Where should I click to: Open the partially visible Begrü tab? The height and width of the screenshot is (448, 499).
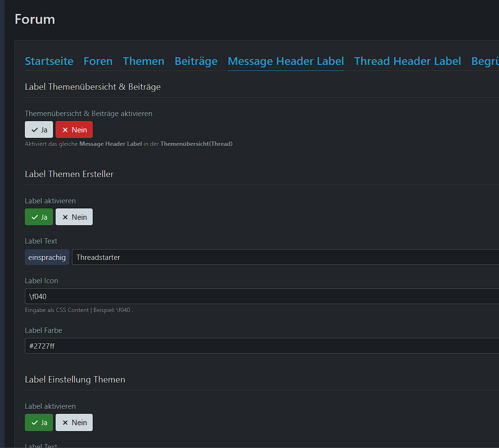click(x=485, y=62)
